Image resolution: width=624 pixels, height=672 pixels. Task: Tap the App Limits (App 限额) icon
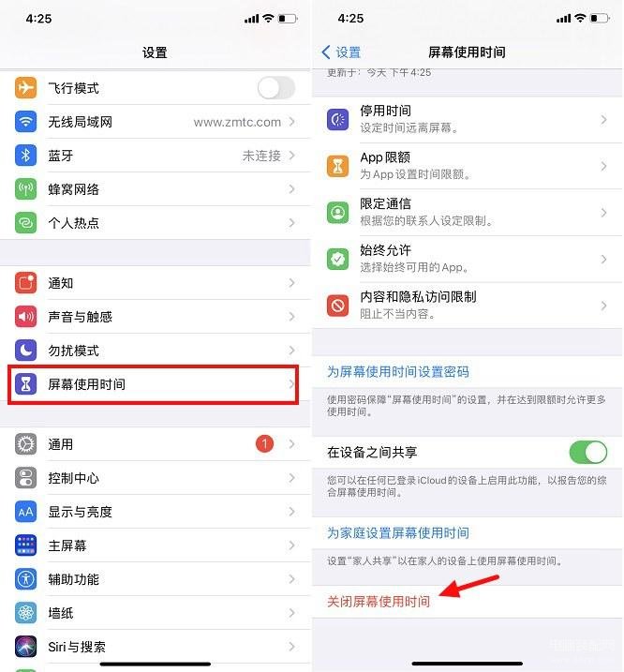tap(337, 166)
